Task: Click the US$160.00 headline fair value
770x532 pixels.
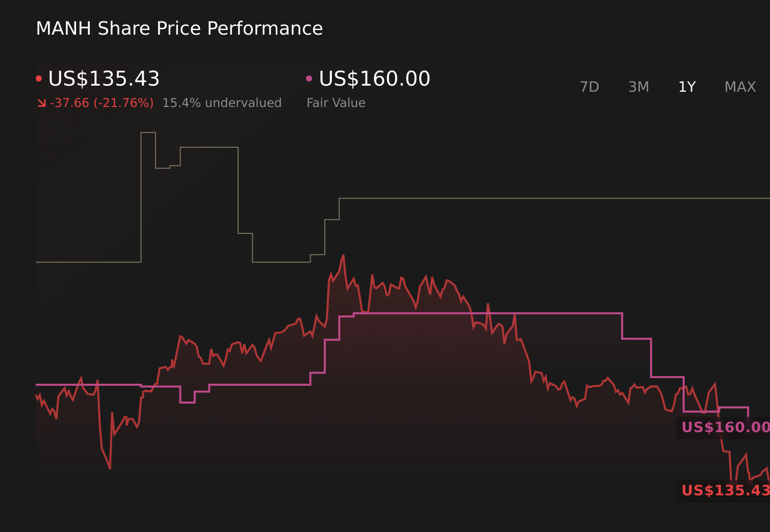Action: coord(374,79)
